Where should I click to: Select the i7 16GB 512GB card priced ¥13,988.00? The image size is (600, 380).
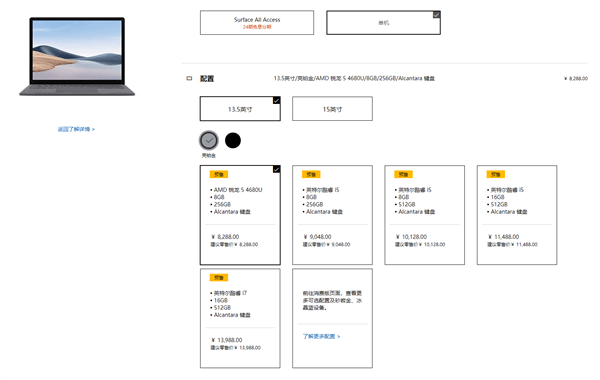tap(240, 318)
